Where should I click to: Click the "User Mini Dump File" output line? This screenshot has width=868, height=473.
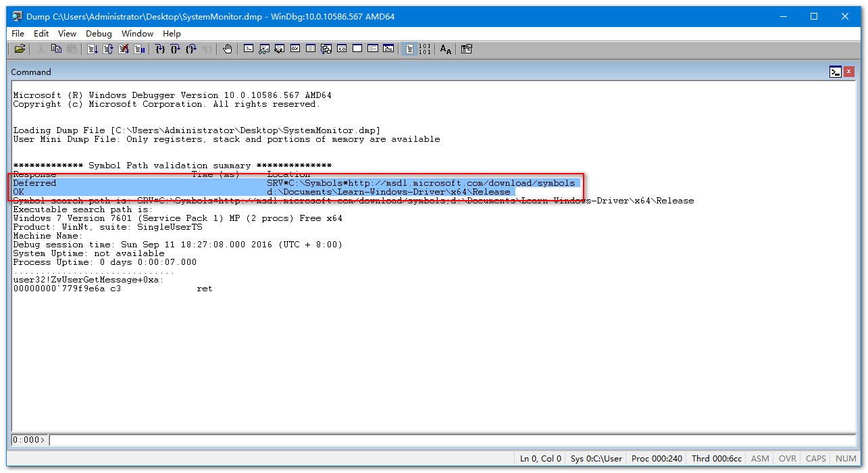click(x=226, y=139)
